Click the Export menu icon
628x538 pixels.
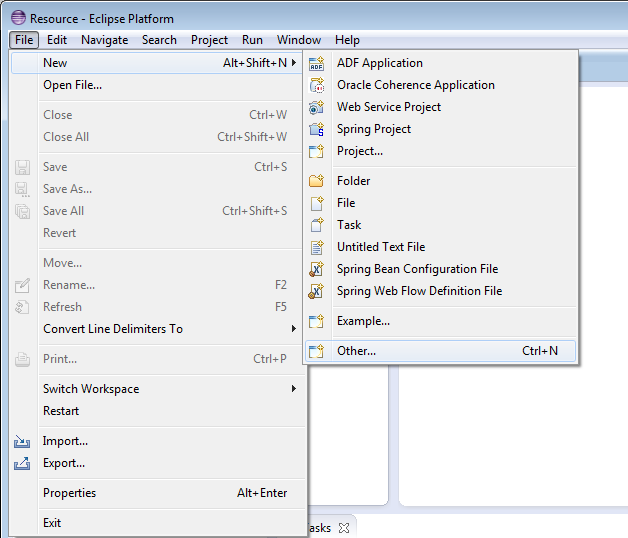coord(23,463)
